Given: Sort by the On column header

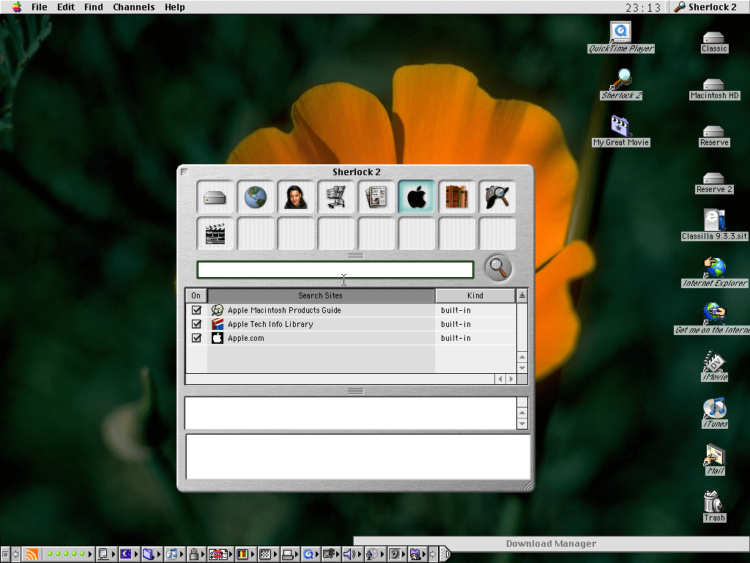Looking at the screenshot, I should pos(196,296).
